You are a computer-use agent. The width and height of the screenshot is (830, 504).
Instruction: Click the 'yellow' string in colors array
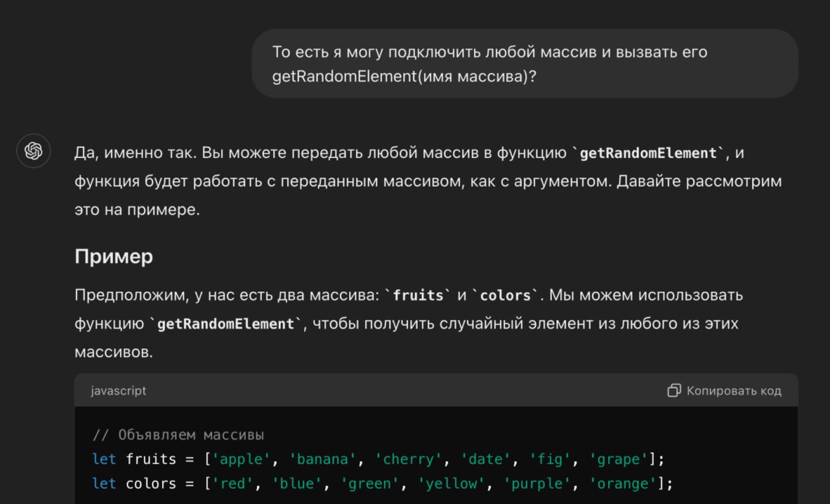click(x=451, y=484)
